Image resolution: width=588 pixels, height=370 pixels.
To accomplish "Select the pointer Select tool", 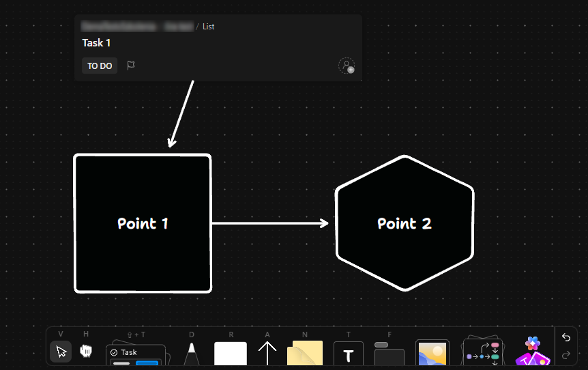I will coord(61,352).
